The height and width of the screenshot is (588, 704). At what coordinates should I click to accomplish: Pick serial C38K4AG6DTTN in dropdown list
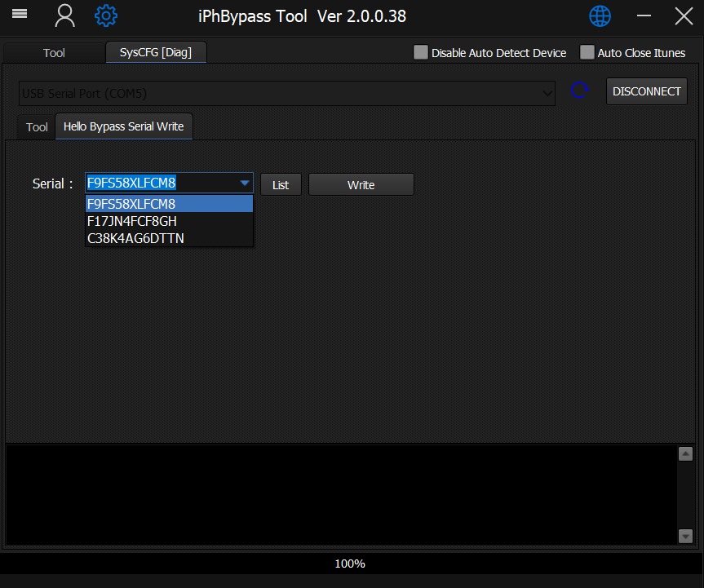pos(169,238)
